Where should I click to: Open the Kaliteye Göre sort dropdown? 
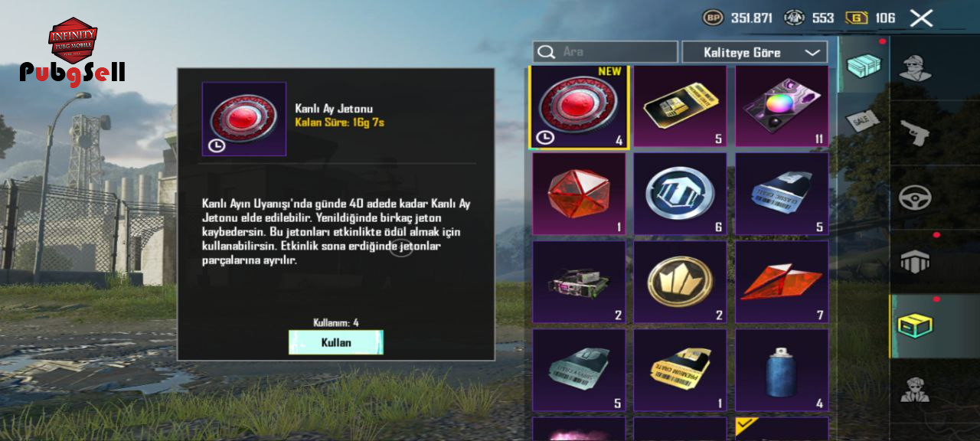point(754,52)
